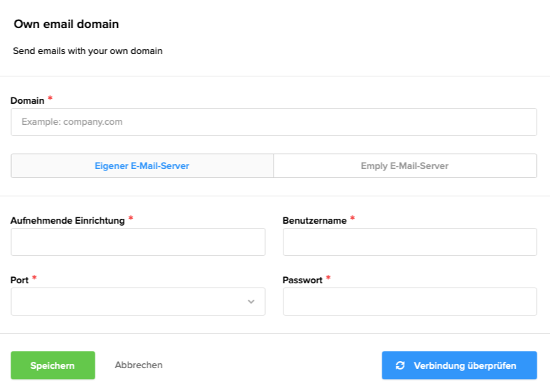Click the red asterisk beside Domain
The image size is (550, 392).
tap(51, 99)
